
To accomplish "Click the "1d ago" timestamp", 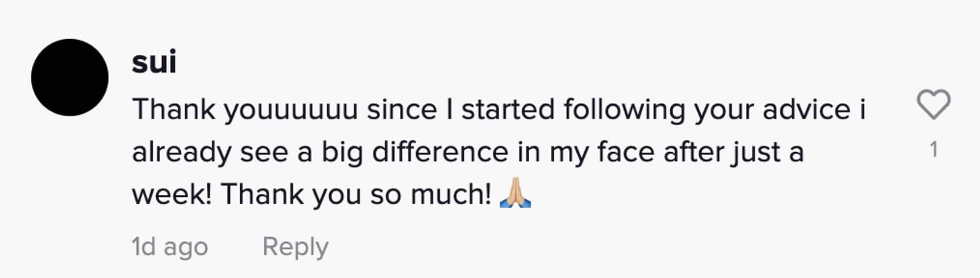I will click(x=170, y=246).
